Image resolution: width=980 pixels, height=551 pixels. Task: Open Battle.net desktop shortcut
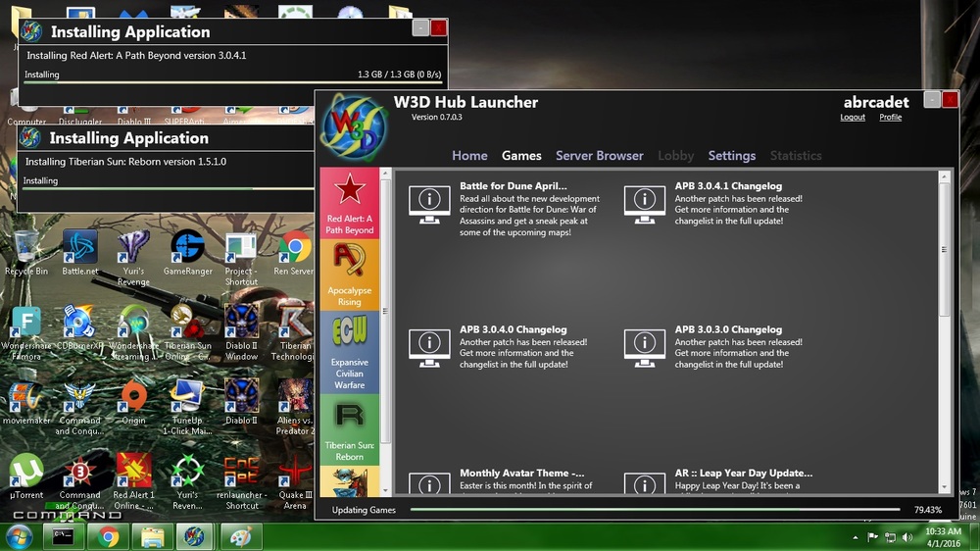pyautogui.click(x=80, y=252)
